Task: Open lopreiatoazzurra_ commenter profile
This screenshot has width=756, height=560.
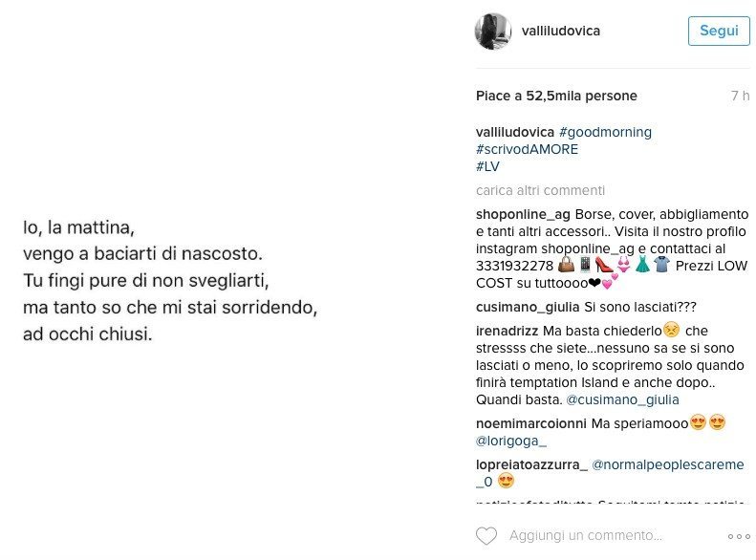Action: (531, 464)
